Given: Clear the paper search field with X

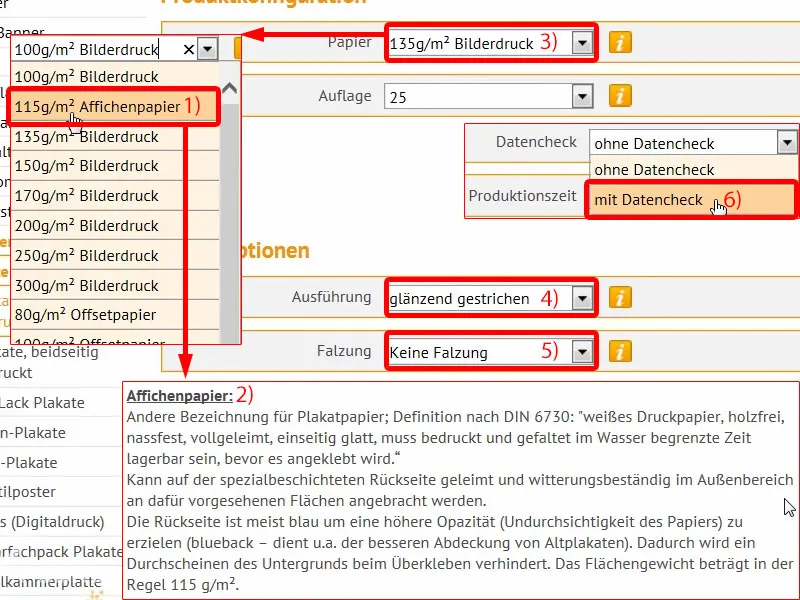Looking at the screenshot, I should tap(189, 49).
